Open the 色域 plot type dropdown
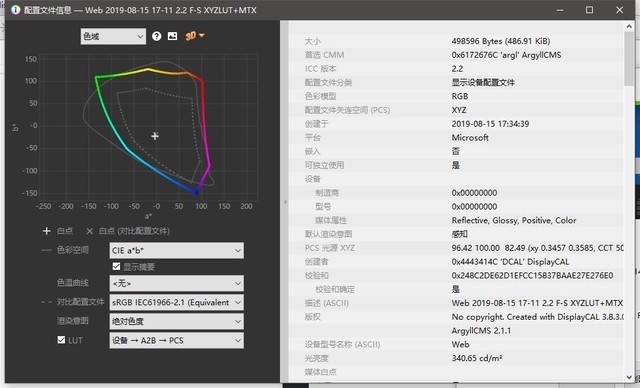Screen dimensions: 640x388 pyautogui.click(x=113, y=37)
